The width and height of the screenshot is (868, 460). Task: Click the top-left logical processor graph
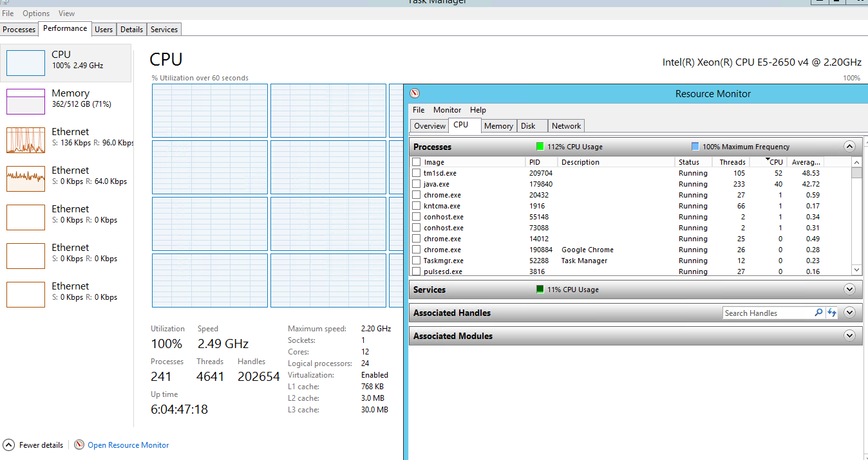click(x=209, y=110)
